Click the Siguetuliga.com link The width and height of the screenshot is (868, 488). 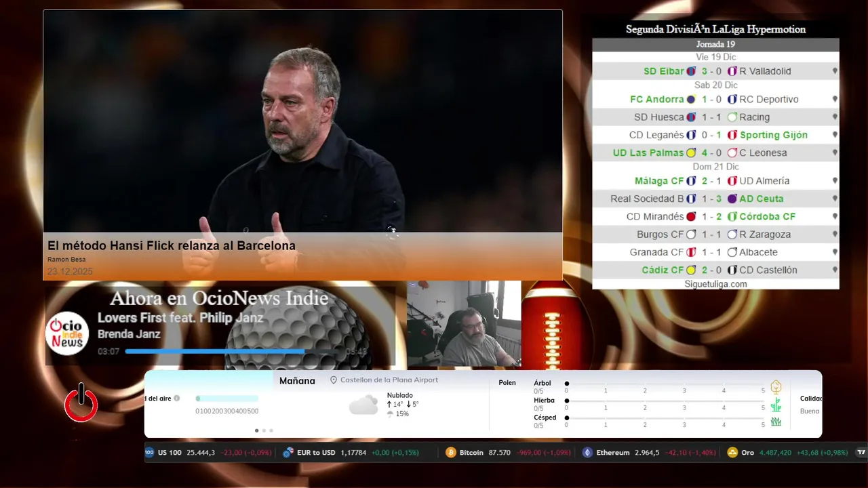tap(715, 284)
